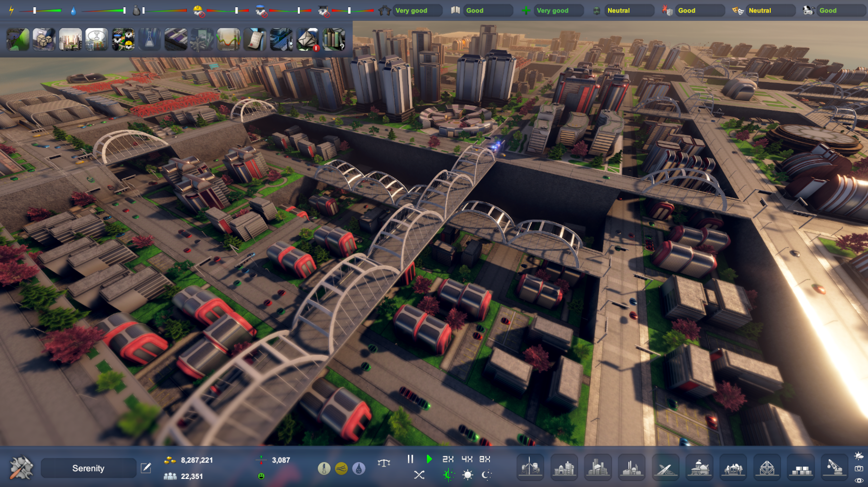Viewport: 868px width, 487px height.
Task: Switch to night moon mode
Action: tap(486, 475)
